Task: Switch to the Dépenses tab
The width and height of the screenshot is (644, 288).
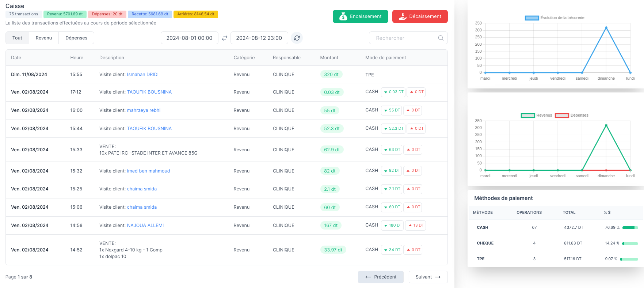Action: pyautogui.click(x=76, y=38)
